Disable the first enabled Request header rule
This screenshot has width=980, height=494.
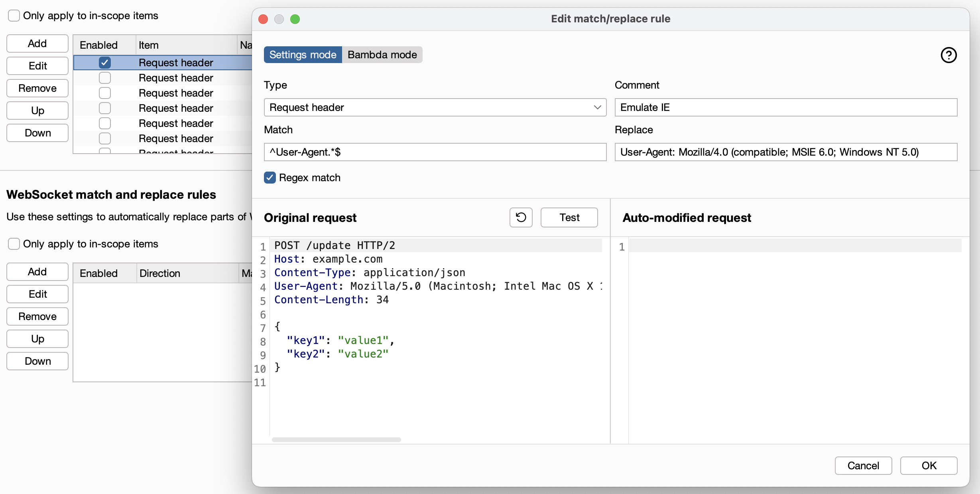tap(105, 63)
